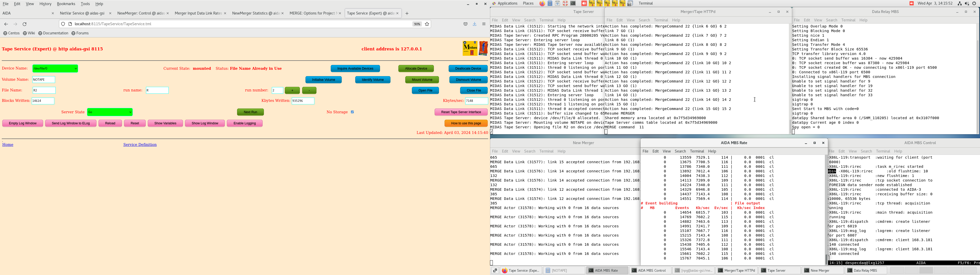Click the power icon in system tray

974,3
